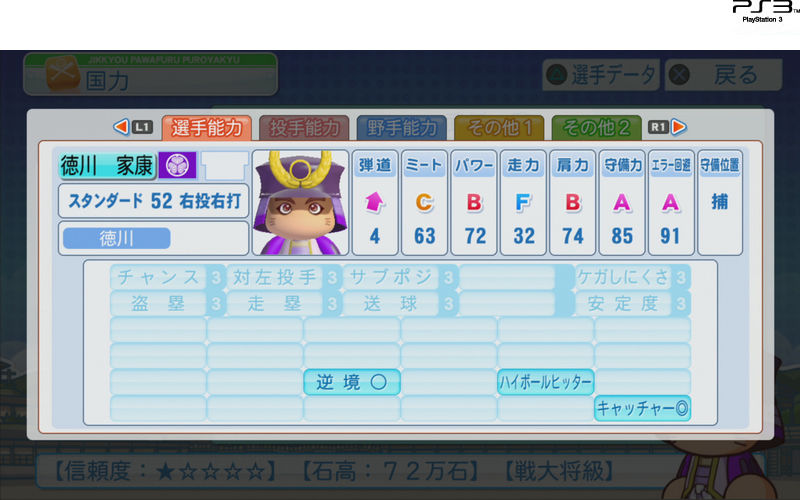800x500 pixels.
Task: Click the 対左投手 3 ability cell
Action: (x=283, y=277)
